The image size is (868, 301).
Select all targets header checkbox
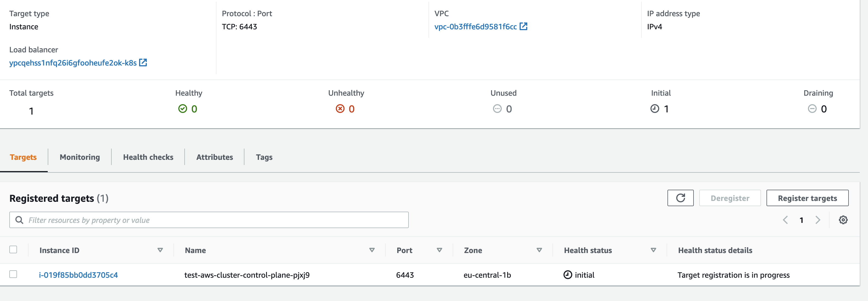point(13,249)
